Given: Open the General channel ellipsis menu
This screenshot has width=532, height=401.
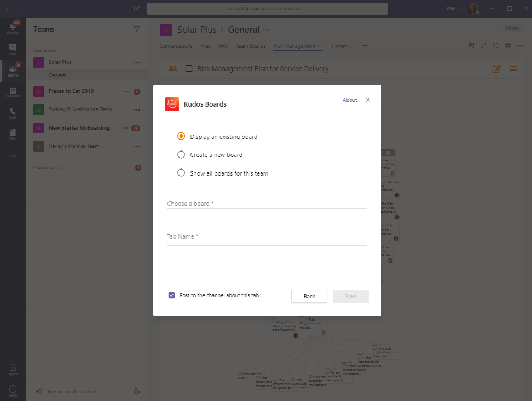Looking at the screenshot, I should tap(267, 30).
